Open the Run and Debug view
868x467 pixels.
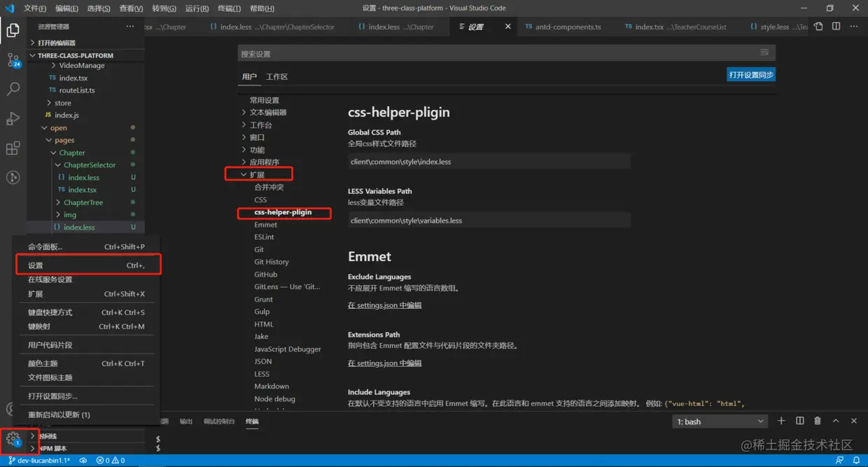click(13, 119)
